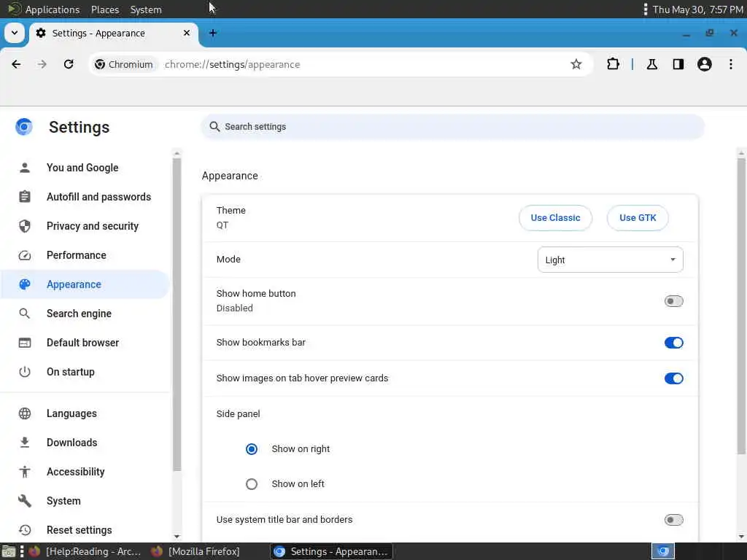The image size is (747, 560).
Task: Open You and Google settings
Action: [82, 168]
